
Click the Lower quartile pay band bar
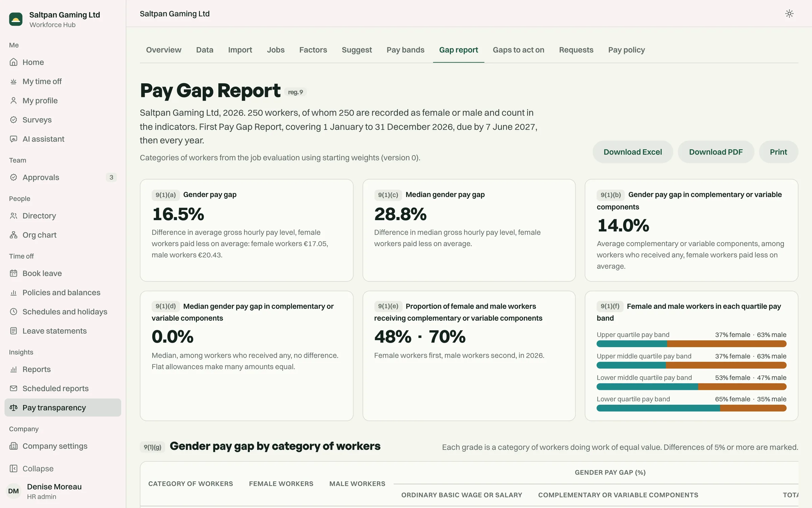tap(691, 408)
